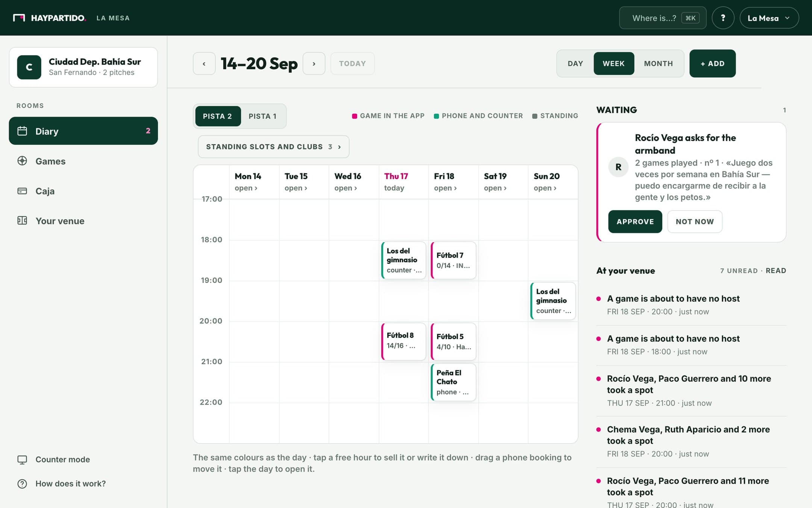Image resolution: width=812 pixels, height=508 pixels.
Task: Click the Diary calendar icon
Action: click(x=22, y=131)
